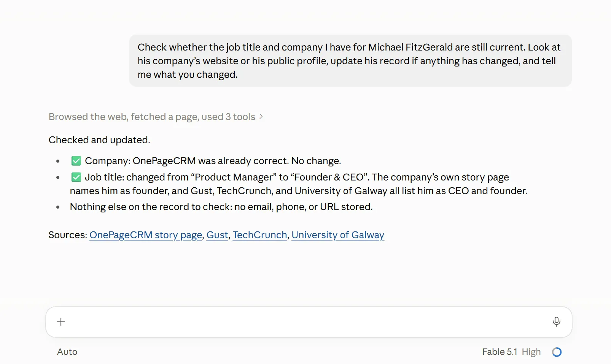Click the user message about Michael FitzGerald
Screen dimensions: 611x364
(x=350, y=61)
